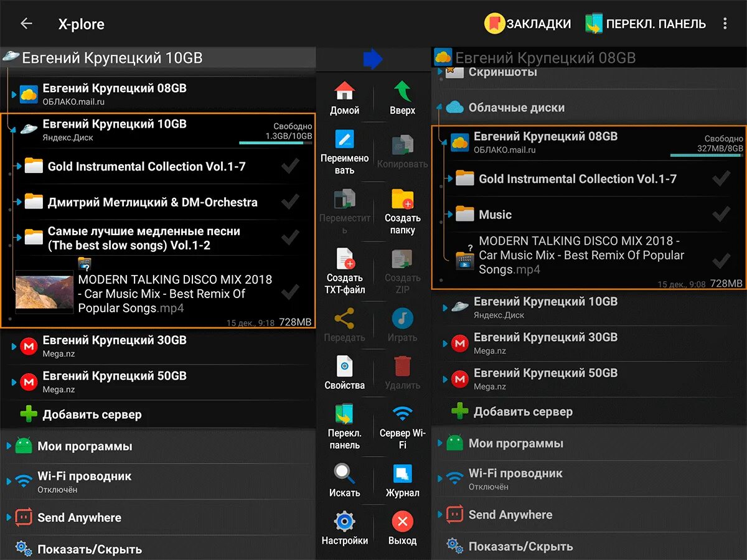Click the Создать ZIP tool
Image resolution: width=747 pixels, height=560 pixels.
pos(403,271)
